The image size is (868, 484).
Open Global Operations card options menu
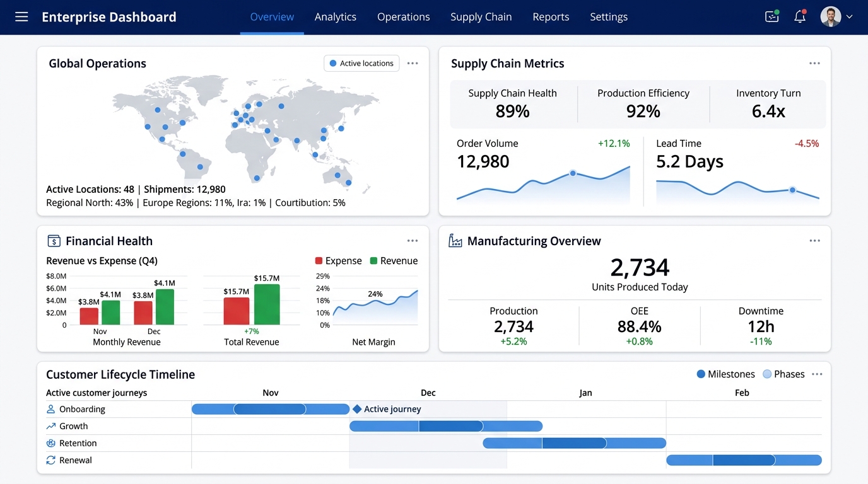[x=413, y=63]
